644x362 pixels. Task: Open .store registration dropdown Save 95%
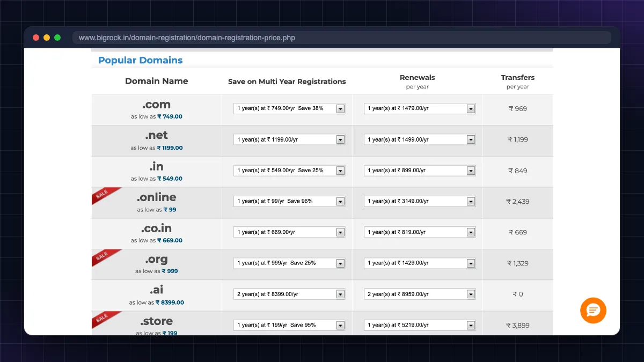[x=289, y=325]
